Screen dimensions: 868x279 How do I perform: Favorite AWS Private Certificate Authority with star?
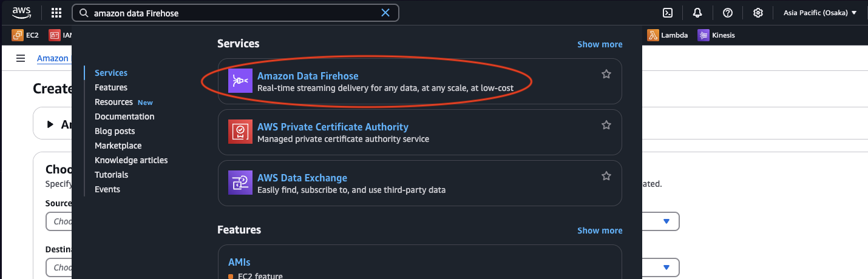606,125
